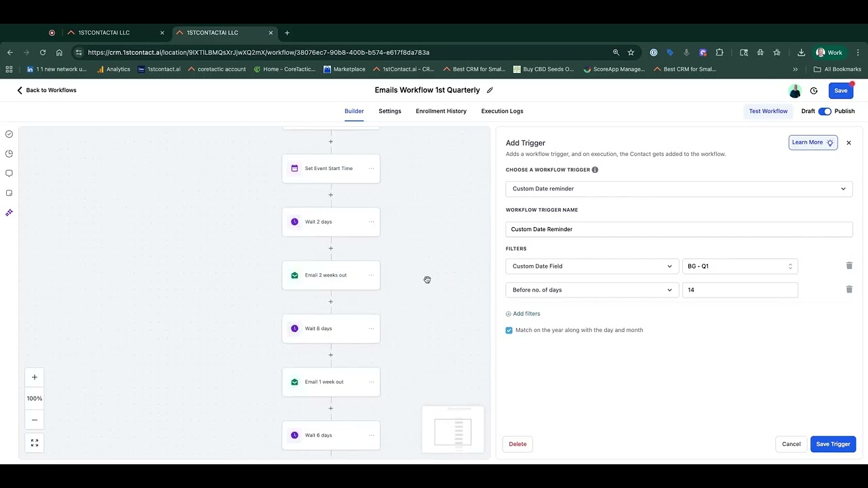Click the pencil icon to rename the workflow

pyautogui.click(x=490, y=90)
